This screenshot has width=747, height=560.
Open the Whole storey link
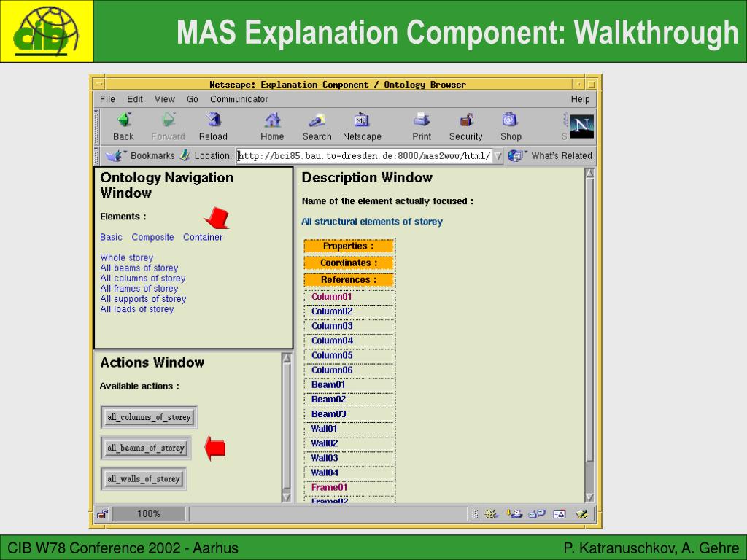[x=127, y=257]
